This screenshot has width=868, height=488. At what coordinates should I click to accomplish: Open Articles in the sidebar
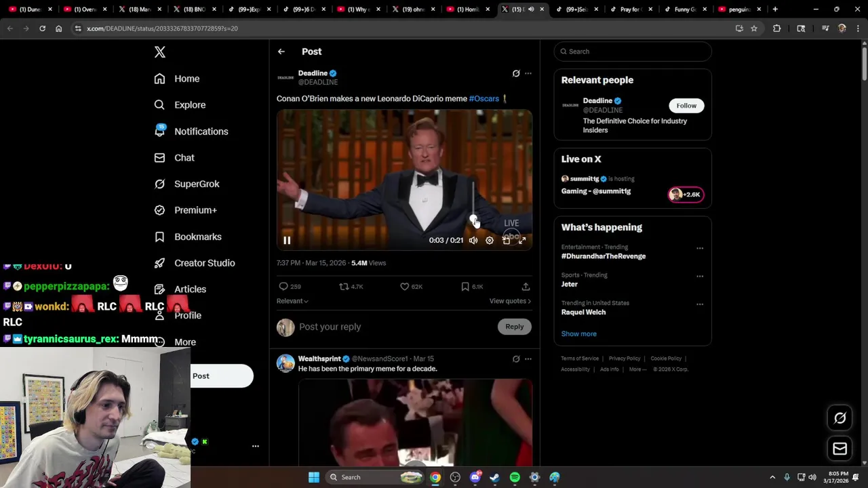click(x=180, y=289)
